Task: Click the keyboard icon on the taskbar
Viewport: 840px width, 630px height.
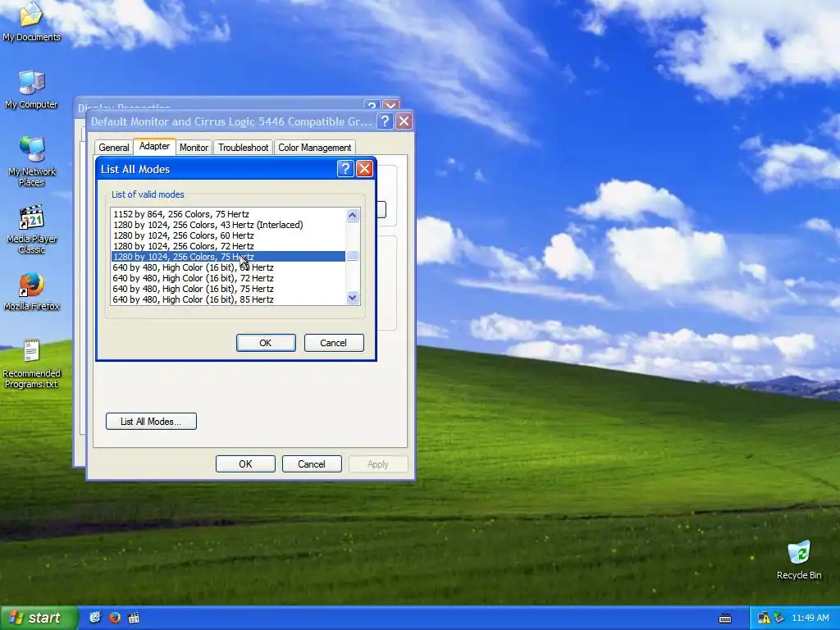Action: point(725,619)
